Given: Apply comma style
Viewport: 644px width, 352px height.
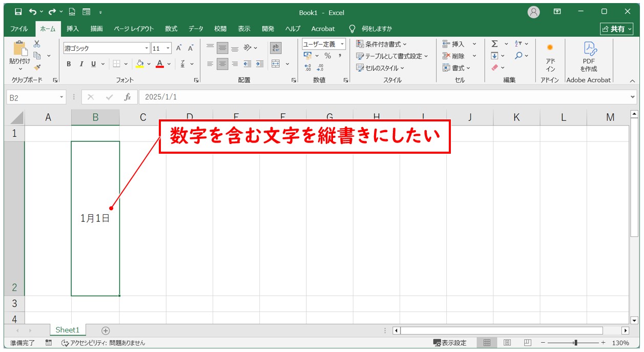Looking at the screenshot, I should (x=339, y=55).
